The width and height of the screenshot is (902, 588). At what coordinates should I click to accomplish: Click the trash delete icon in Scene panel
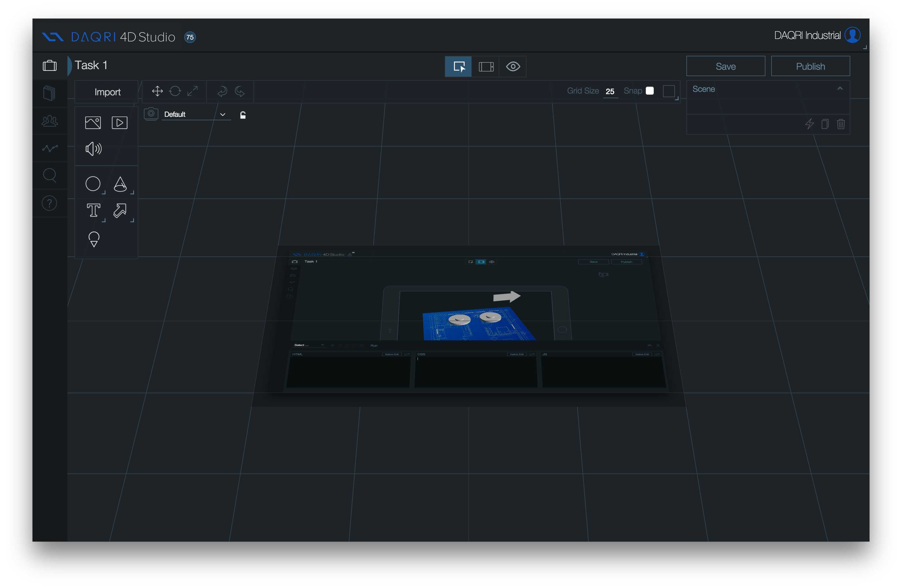click(x=841, y=124)
